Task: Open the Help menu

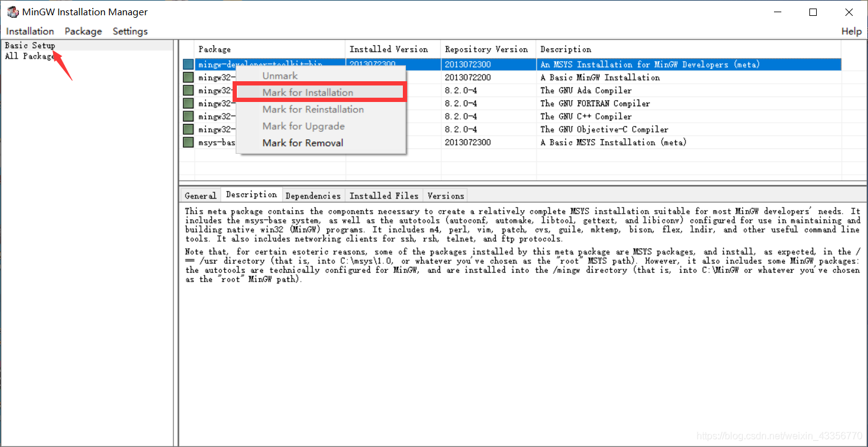Action: point(852,31)
